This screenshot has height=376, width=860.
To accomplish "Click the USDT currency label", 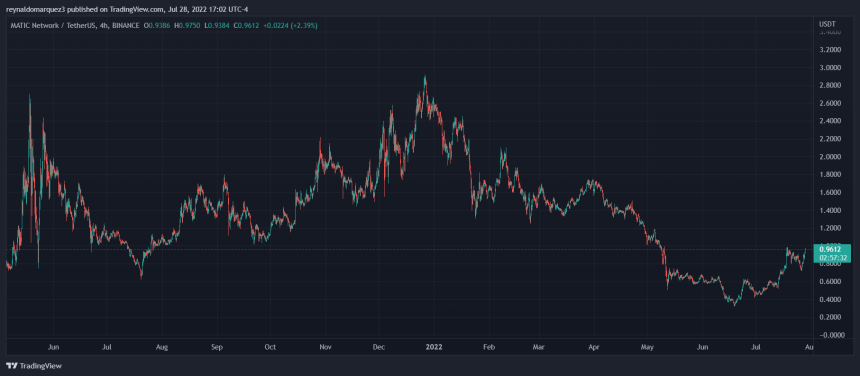I will [x=827, y=25].
